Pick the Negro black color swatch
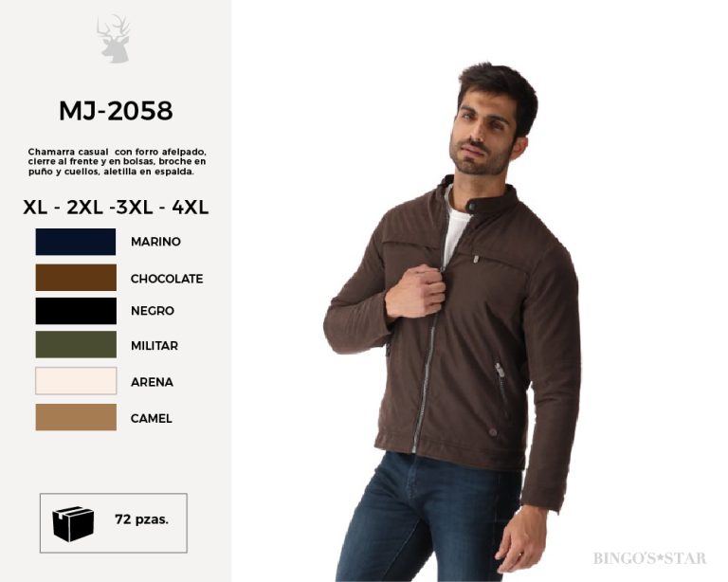Screen dimensions: 728x582 [76, 311]
